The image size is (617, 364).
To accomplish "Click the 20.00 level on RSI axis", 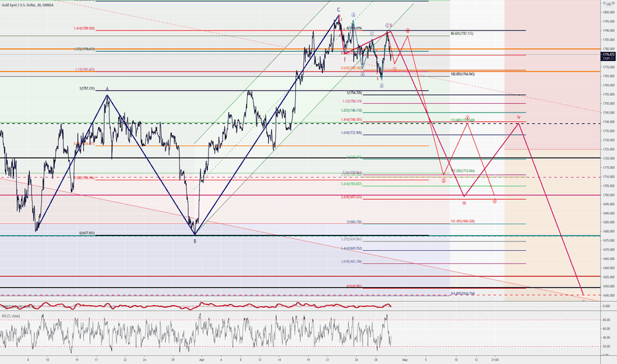I will 606,346.
